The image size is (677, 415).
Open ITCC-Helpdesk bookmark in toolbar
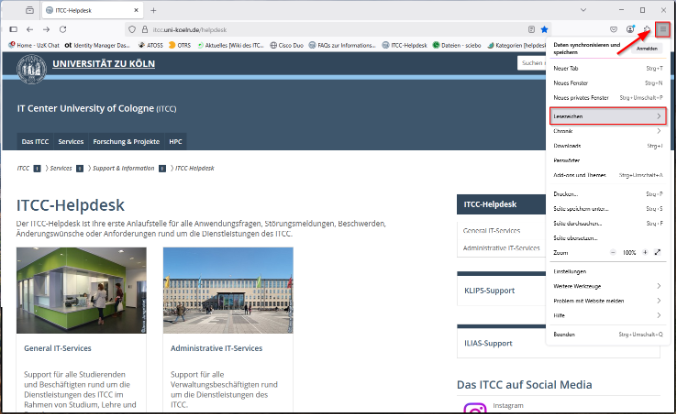click(x=405, y=45)
